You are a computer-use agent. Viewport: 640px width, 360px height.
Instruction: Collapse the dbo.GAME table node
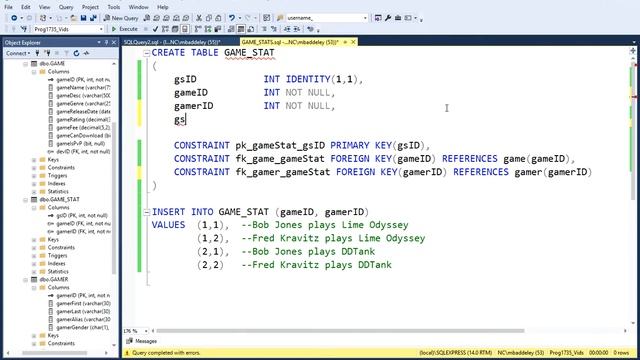(26, 64)
